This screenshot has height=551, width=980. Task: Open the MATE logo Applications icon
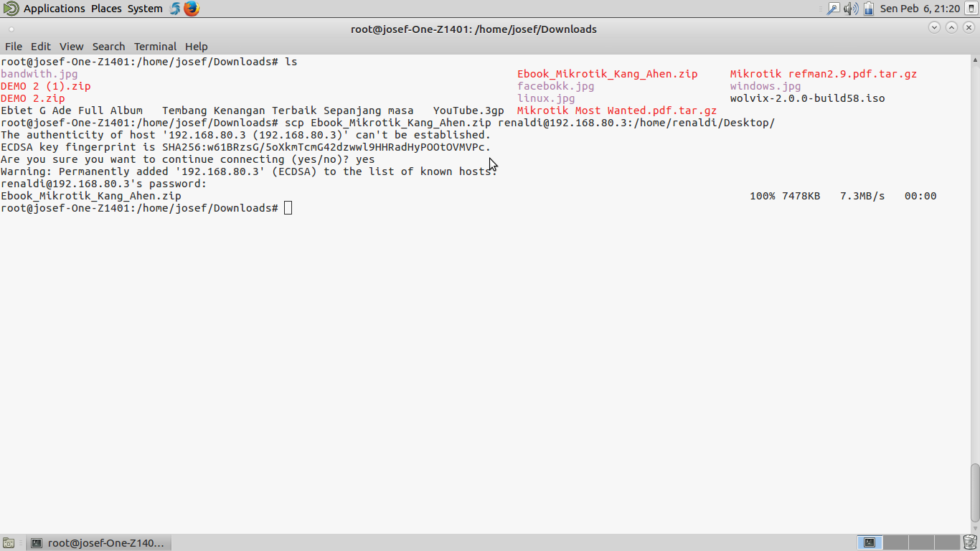[x=11, y=9]
